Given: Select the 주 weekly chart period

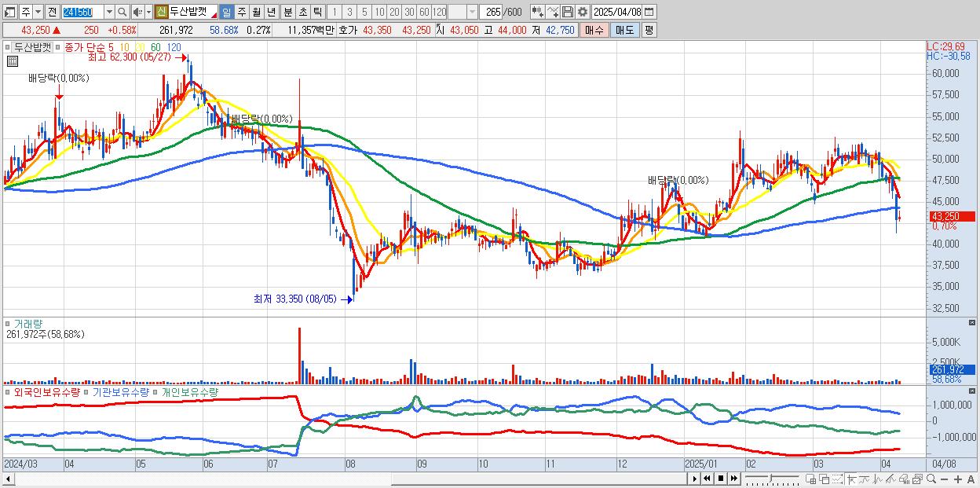Looking at the screenshot, I should (x=242, y=12).
